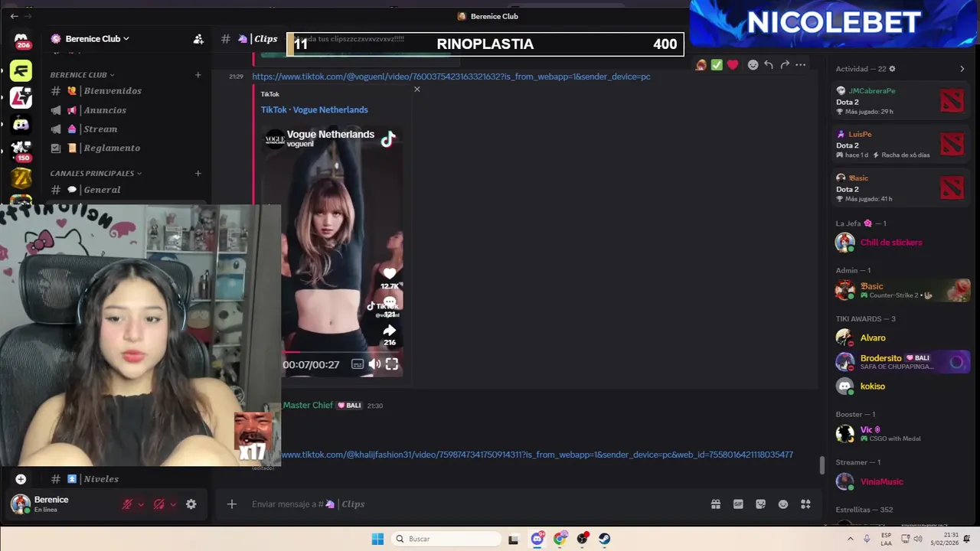
Task: Toggle Berenice's microphone mute
Action: point(128,504)
